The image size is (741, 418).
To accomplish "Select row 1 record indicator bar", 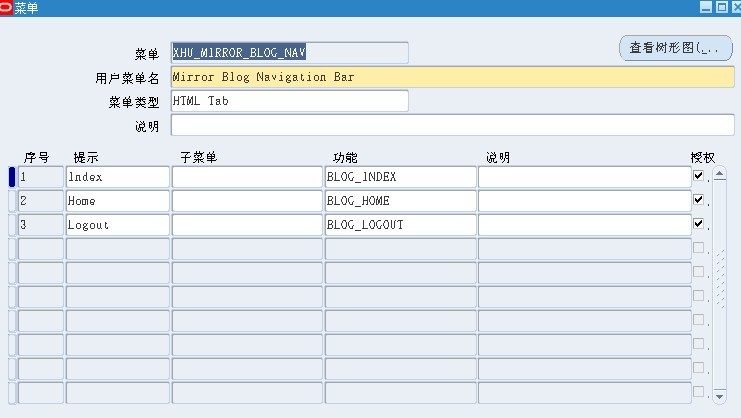I will pyautogui.click(x=12, y=177).
